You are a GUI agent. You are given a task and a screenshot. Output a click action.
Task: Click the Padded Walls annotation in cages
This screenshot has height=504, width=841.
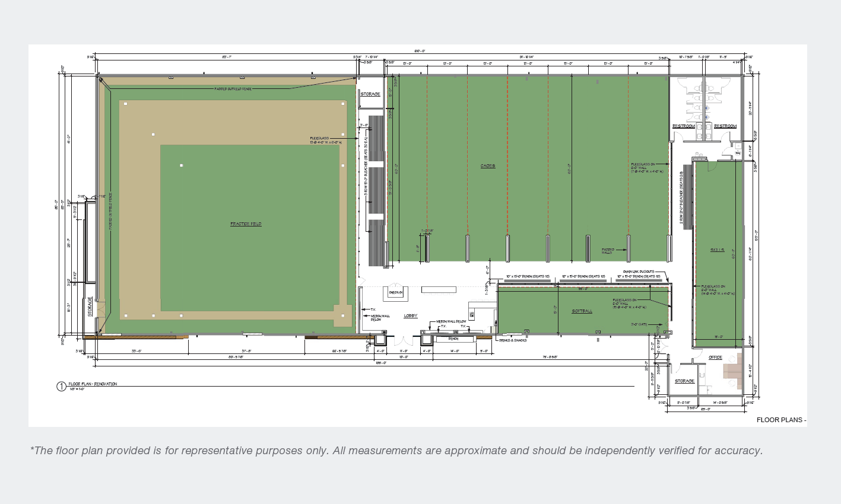point(608,251)
